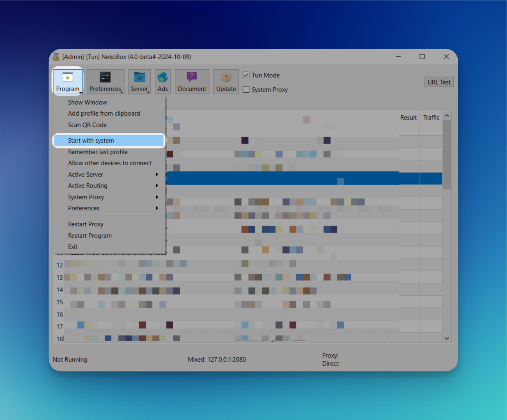Click the highlighted blue profile row
507x420 pixels.
point(304,178)
